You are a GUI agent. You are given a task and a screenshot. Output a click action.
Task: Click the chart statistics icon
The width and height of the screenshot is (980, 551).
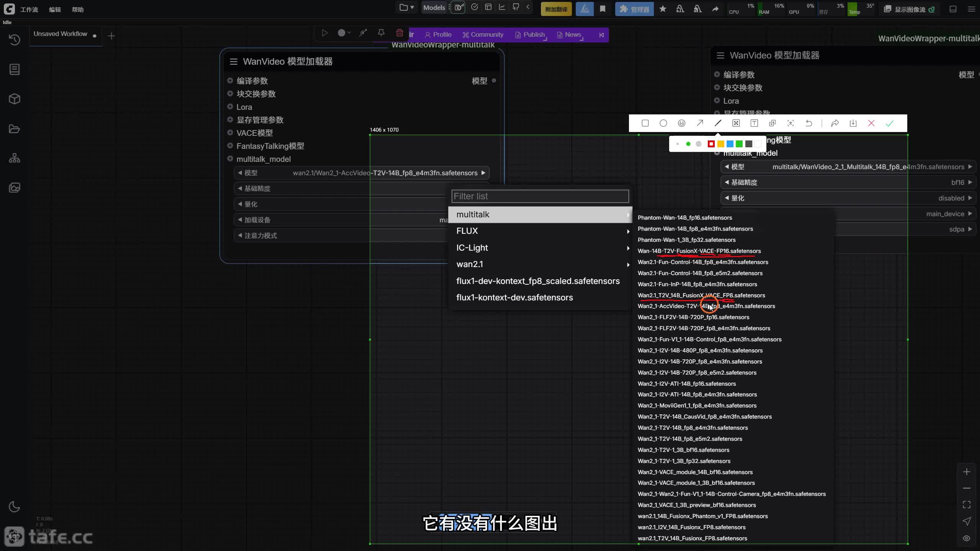[x=502, y=7]
